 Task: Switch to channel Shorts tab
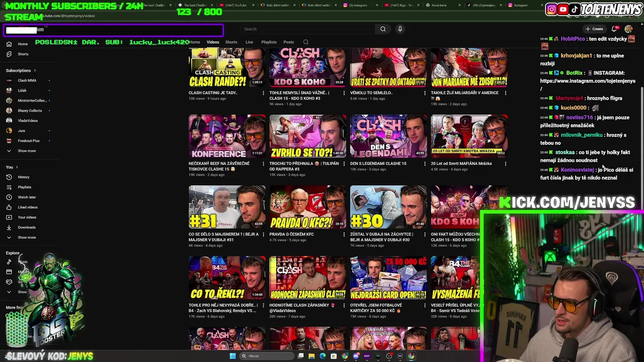coord(231,42)
